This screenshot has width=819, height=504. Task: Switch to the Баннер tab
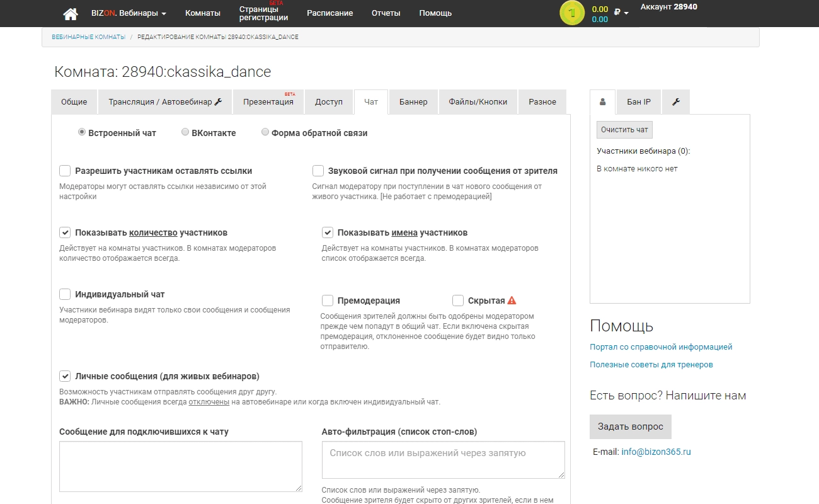(413, 102)
